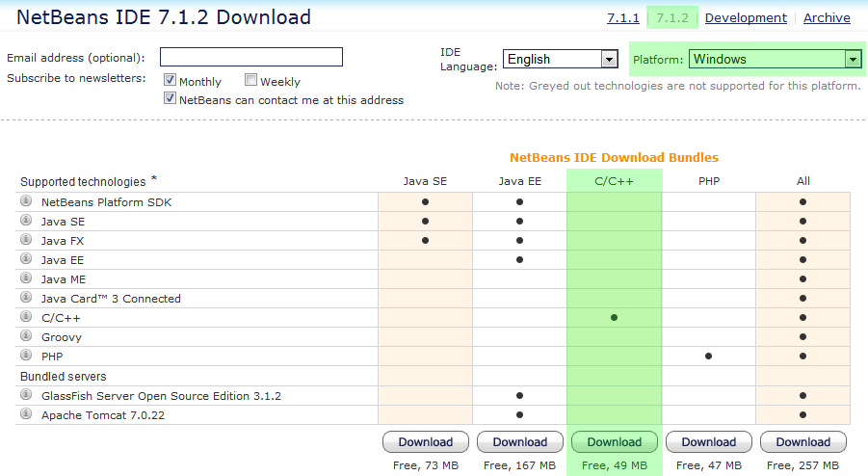The image size is (868, 476).
Task: Click the email address input field
Action: pyautogui.click(x=251, y=57)
